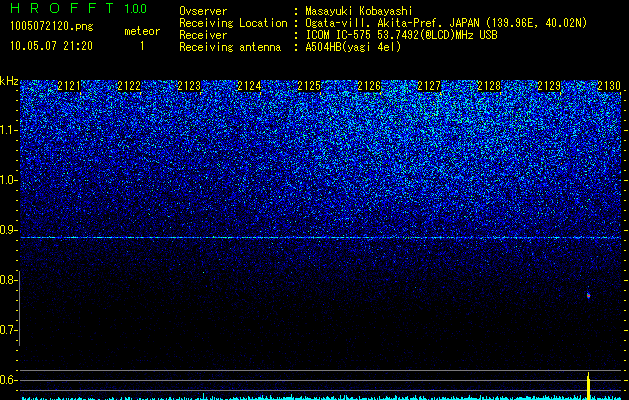
Task: Click the kHz axis unit label
Action: pyautogui.click(x=9, y=81)
